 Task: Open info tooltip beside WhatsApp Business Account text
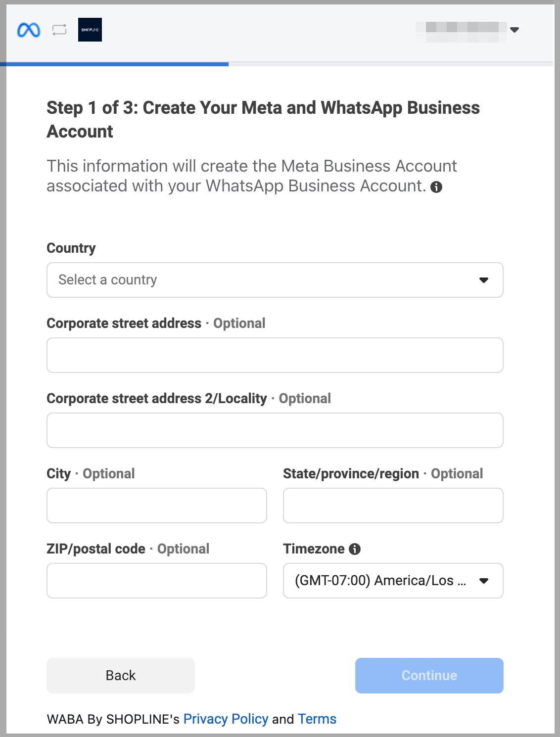(x=436, y=187)
